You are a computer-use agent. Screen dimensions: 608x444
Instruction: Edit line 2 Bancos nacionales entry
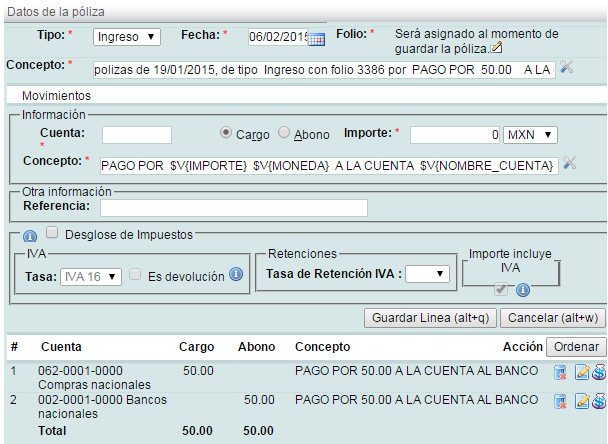[580, 402]
